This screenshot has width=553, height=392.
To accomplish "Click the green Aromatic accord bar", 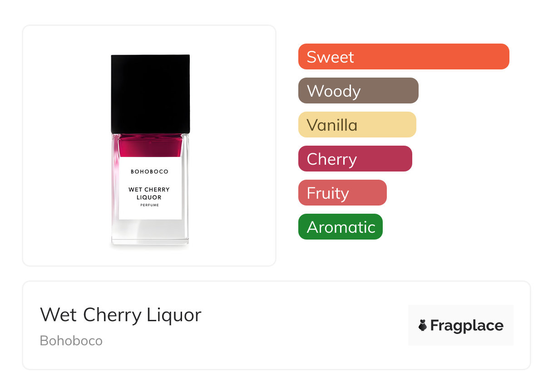I will tap(340, 227).
